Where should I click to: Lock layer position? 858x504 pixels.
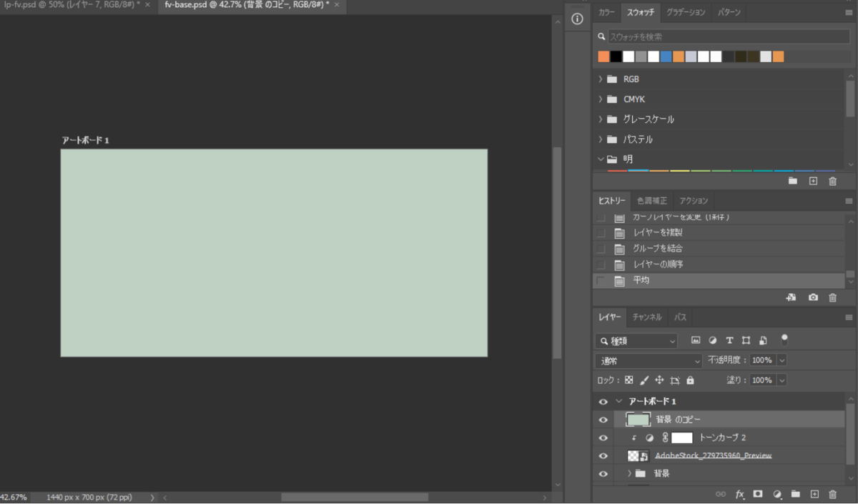(659, 380)
